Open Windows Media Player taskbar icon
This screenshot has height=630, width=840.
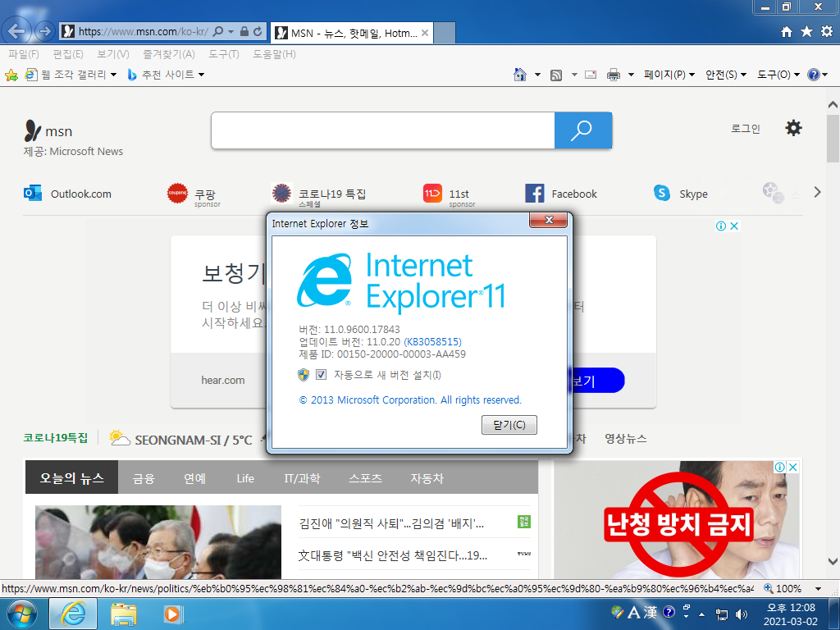click(172, 614)
